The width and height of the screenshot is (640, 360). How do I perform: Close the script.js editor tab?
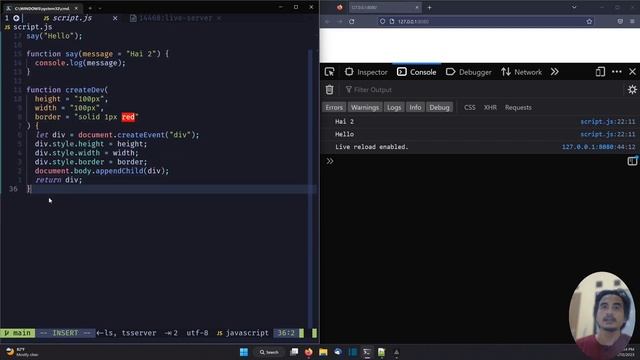(x=115, y=18)
